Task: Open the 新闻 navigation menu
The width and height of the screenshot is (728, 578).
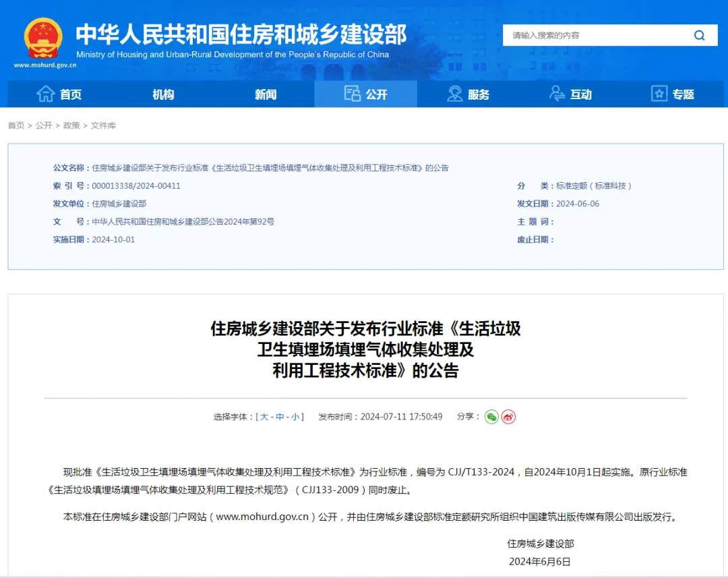Action: coord(266,94)
